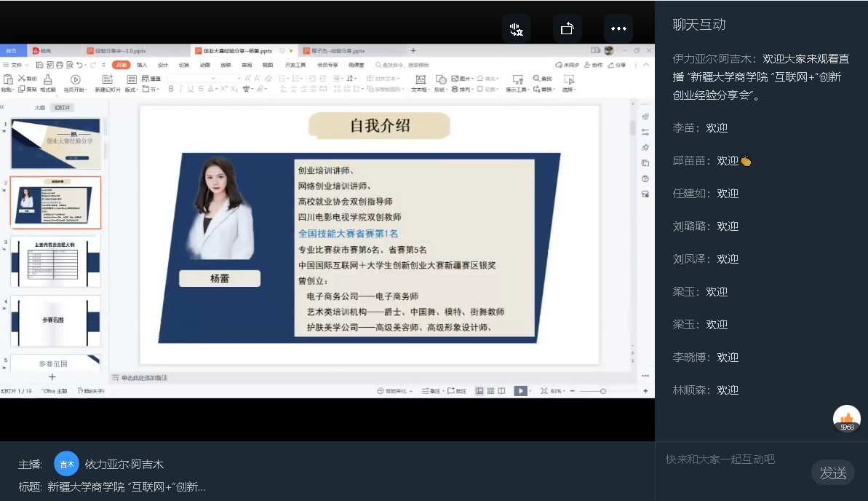Select the 开始 Home ribbon tab
The width and height of the screenshot is (868, 501).
coord(122,65)
